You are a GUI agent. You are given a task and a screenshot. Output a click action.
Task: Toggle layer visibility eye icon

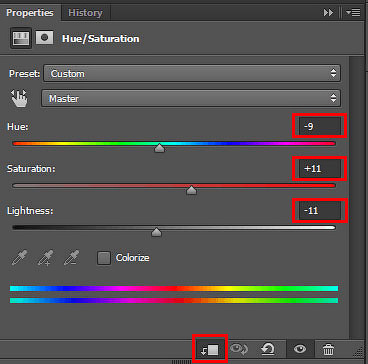[300, 349]
